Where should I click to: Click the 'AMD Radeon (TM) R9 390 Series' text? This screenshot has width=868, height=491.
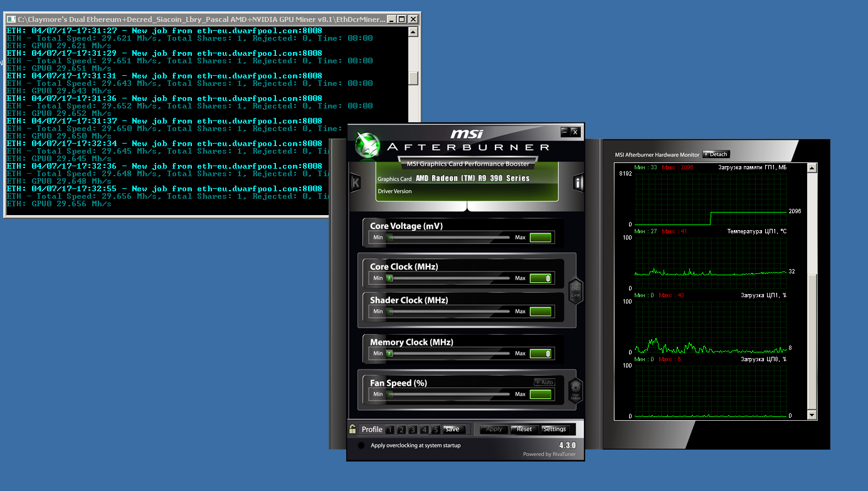473,179
